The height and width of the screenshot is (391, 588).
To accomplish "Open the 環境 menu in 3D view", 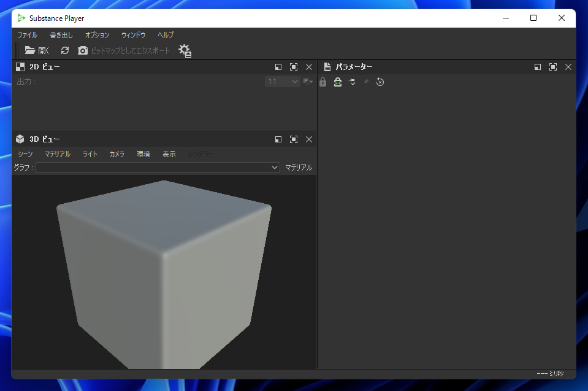I will [143, 154].
